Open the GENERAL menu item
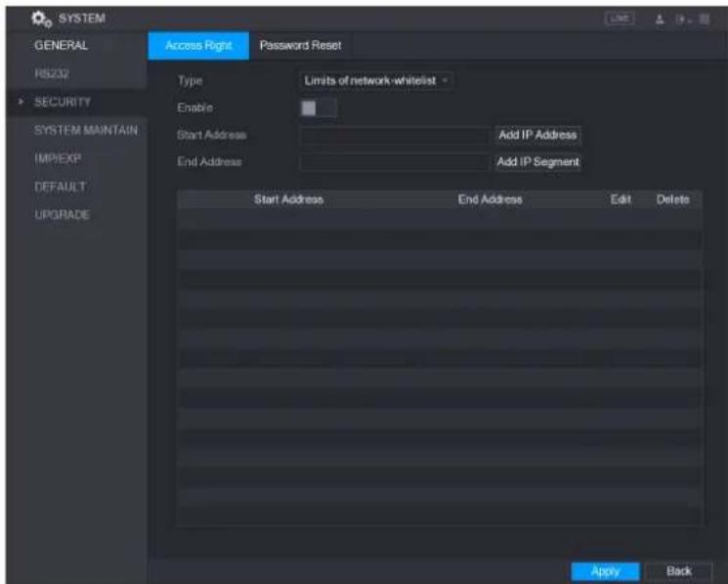 pyautogui.click(x=61, y=46)
